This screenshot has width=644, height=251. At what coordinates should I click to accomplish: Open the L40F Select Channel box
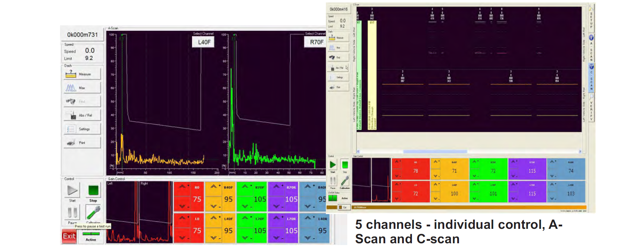pos(204,42)
